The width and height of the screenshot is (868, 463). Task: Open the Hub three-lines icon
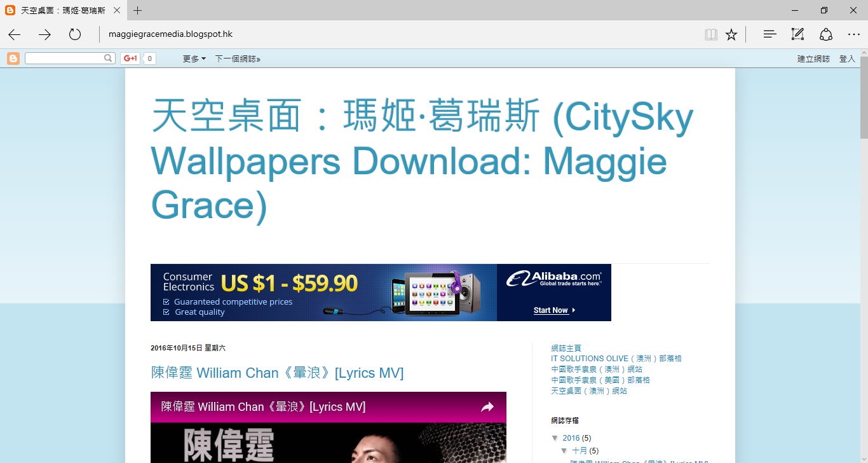click(770, 34)
